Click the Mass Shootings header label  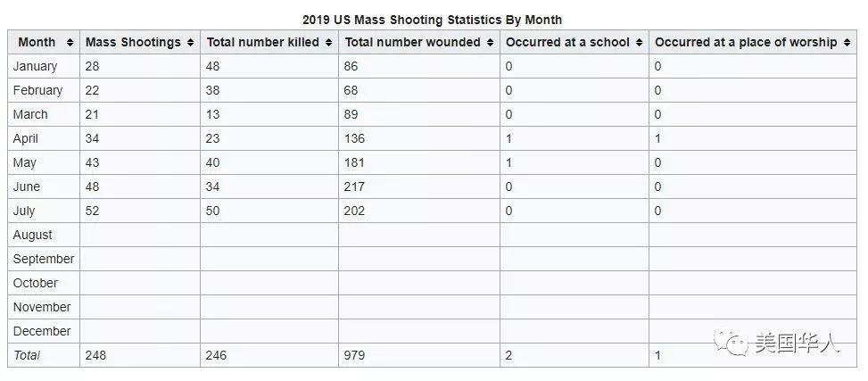click(x=133, y=43)
